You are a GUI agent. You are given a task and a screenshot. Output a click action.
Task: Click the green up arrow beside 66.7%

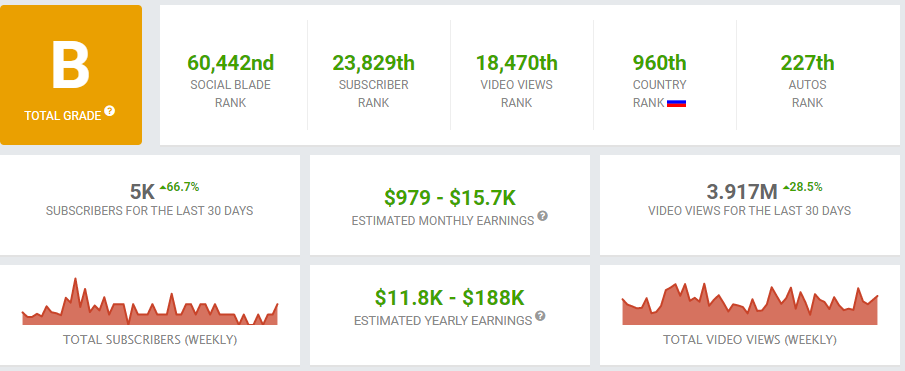pyautogui.click(x=163, y=188)
